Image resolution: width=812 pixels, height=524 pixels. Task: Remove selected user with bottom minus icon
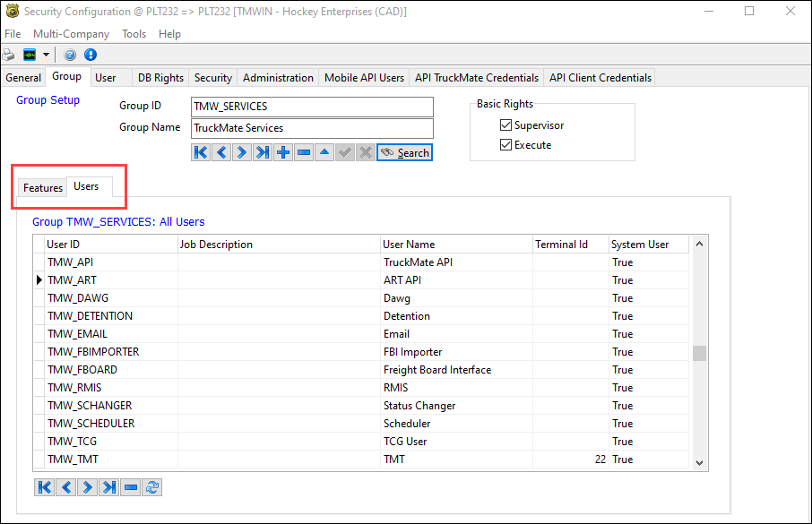coord(131,487)
